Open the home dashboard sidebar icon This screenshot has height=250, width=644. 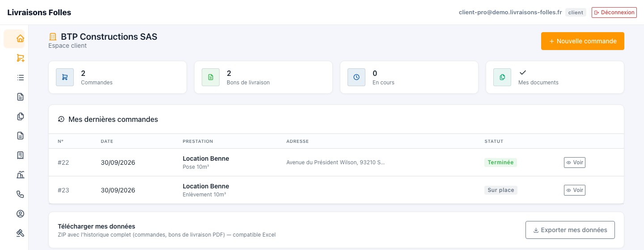[x=20, y=39]
